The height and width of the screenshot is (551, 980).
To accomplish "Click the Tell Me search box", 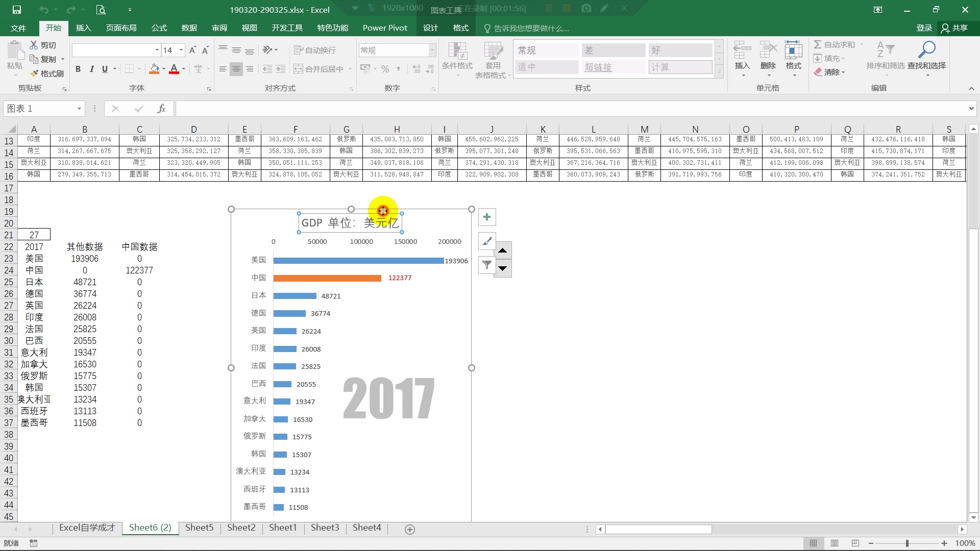I will click(526, 29).
